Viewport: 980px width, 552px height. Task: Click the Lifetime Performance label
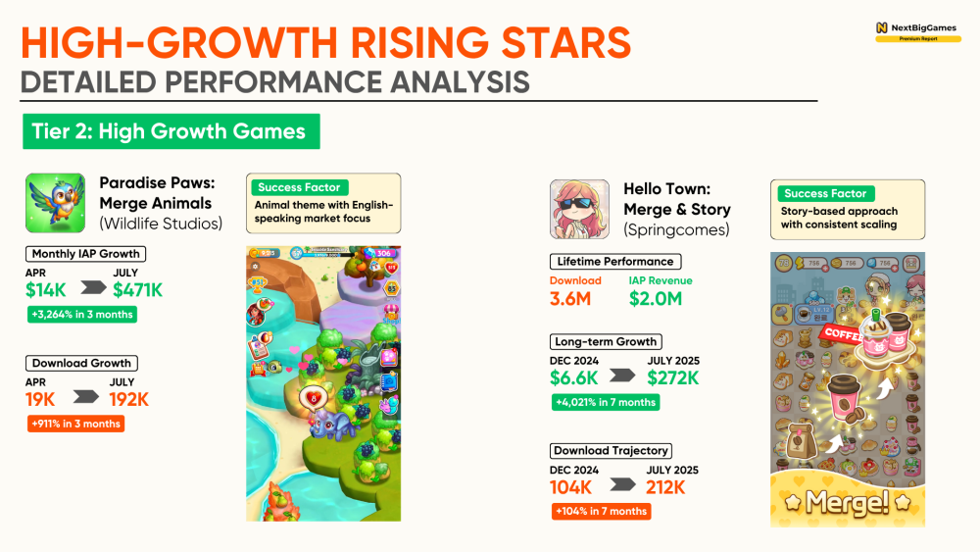coord(615,262)
